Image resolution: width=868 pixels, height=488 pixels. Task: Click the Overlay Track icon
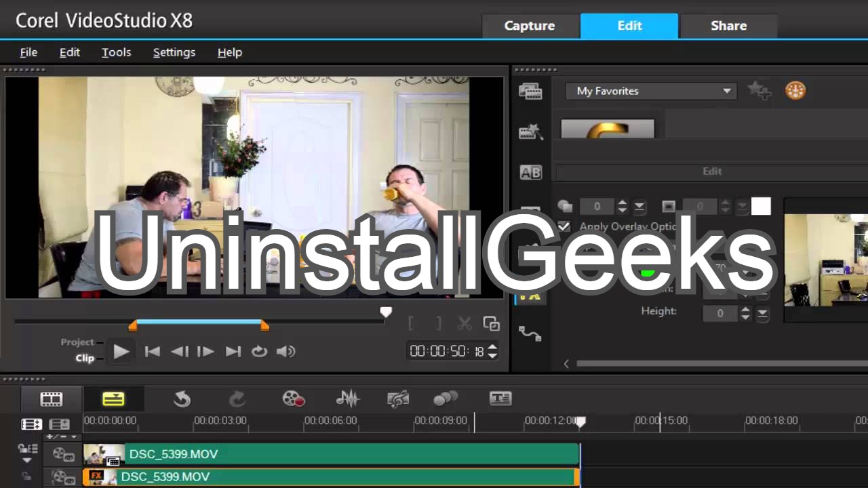coord(64,478)
